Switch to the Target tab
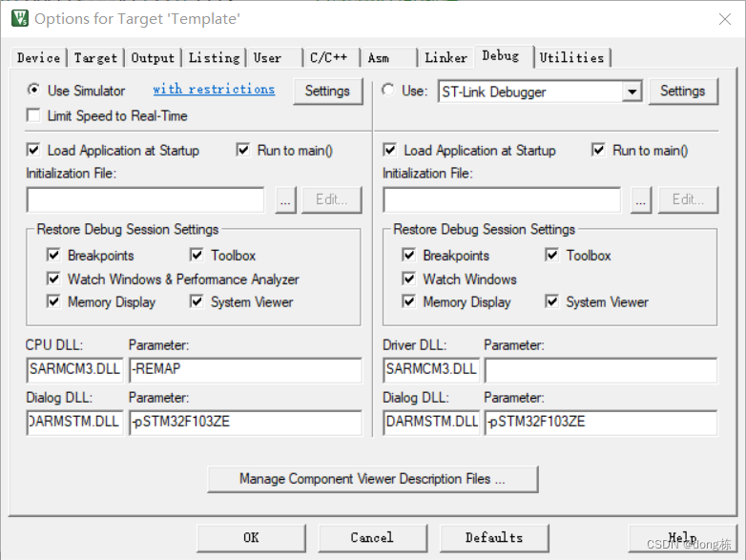Screen dimensions: 746x560 tap(95, 58)
